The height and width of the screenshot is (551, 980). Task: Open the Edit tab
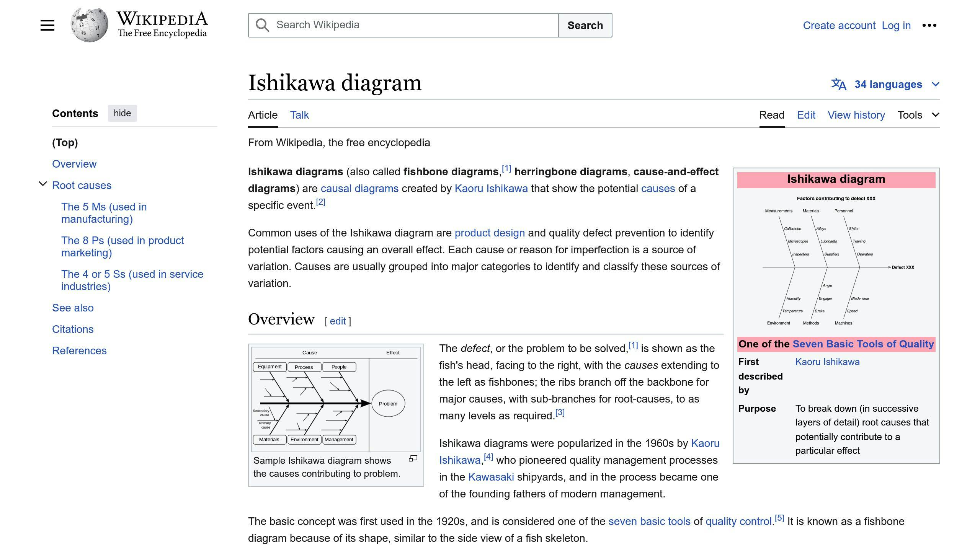tap(806, 115)
